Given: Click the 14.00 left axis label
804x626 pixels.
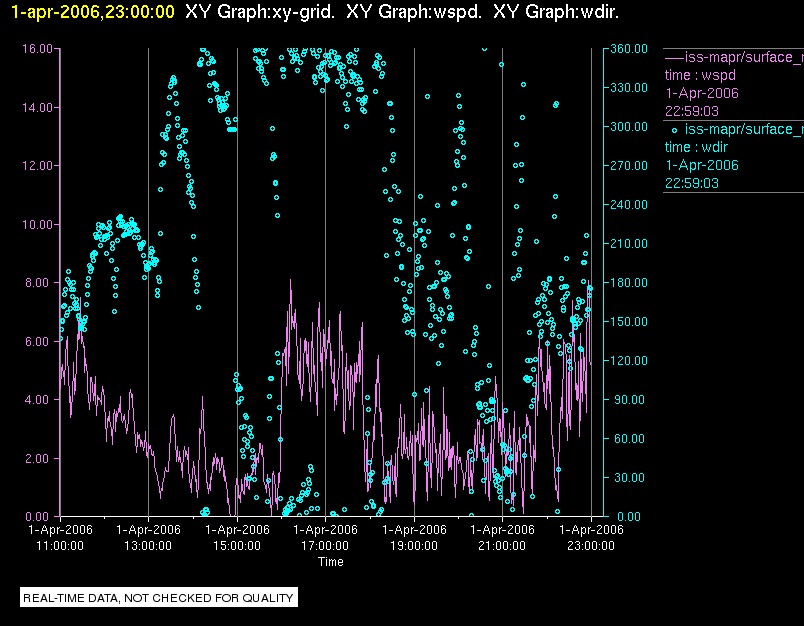Looking at the screenshot, I should (37, 108).
